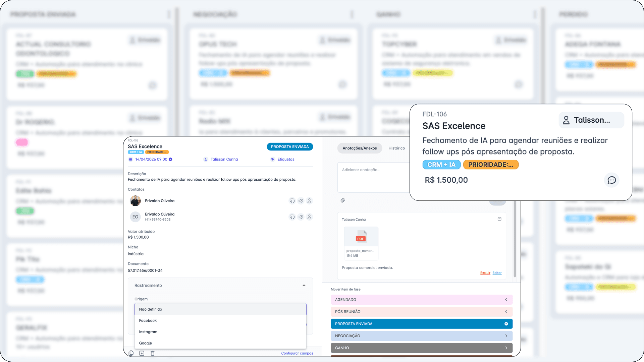The width and height of the screenshot is (644, 362).
Task: Click the Etiquetas tag icon
Action: pyautogui.click(x=272, y=159)
